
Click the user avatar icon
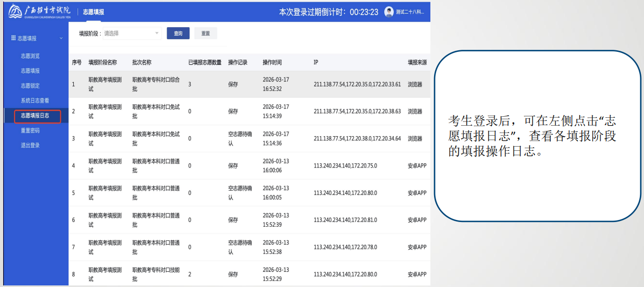coord(388,12)
